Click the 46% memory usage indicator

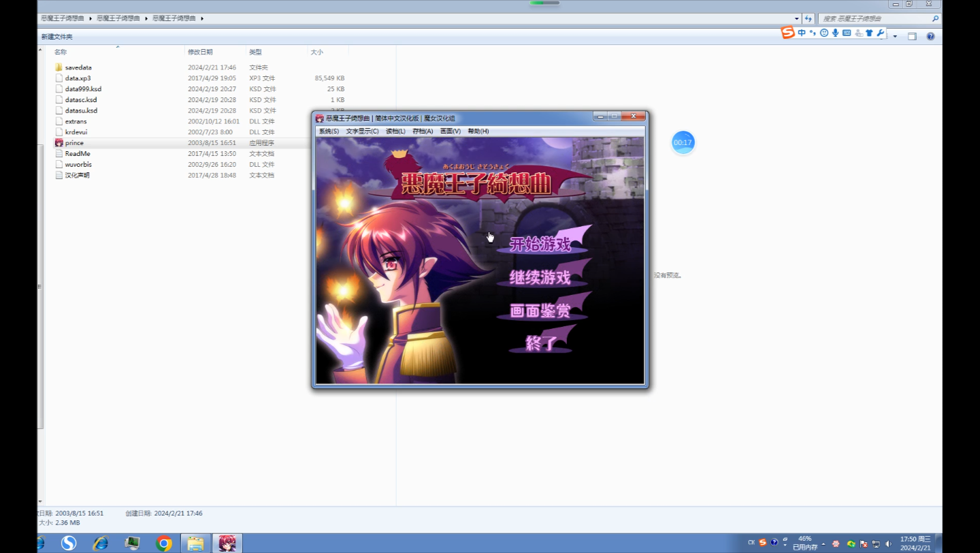[x=805, y=543]
